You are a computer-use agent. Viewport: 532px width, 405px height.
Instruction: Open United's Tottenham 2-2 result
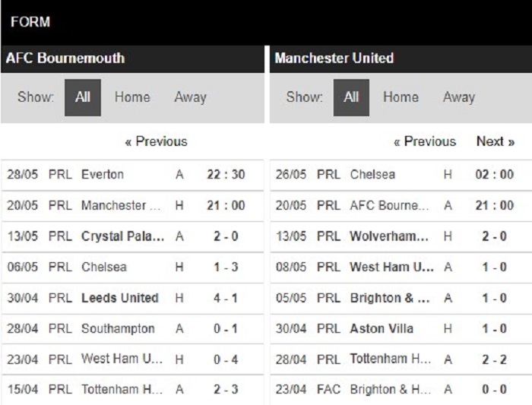coord(401,359)
